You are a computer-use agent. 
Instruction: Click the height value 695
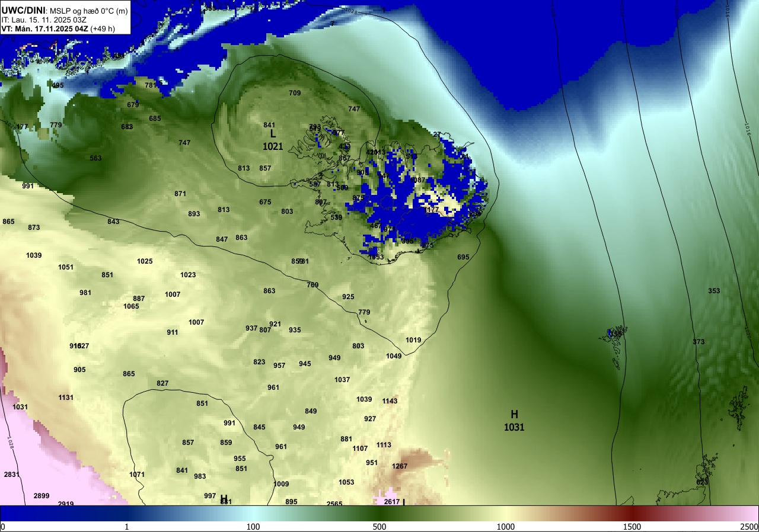click(463, 257)
